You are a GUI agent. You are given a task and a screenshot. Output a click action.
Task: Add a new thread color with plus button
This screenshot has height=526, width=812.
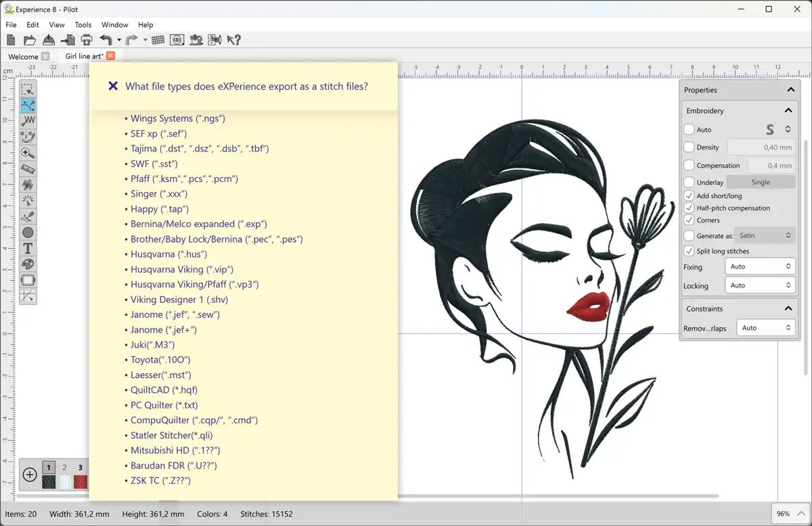coord(30,475)
